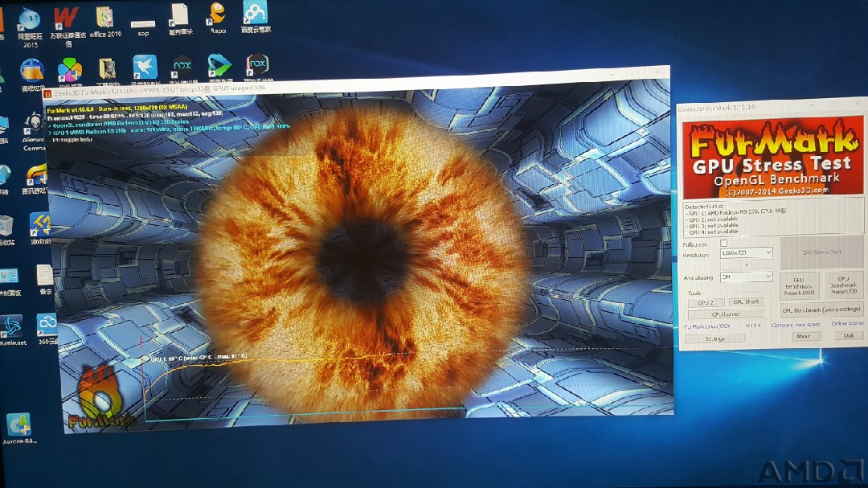Follow the Compare your score link
The width and height of the screenshot is (868, 488).
796,325
